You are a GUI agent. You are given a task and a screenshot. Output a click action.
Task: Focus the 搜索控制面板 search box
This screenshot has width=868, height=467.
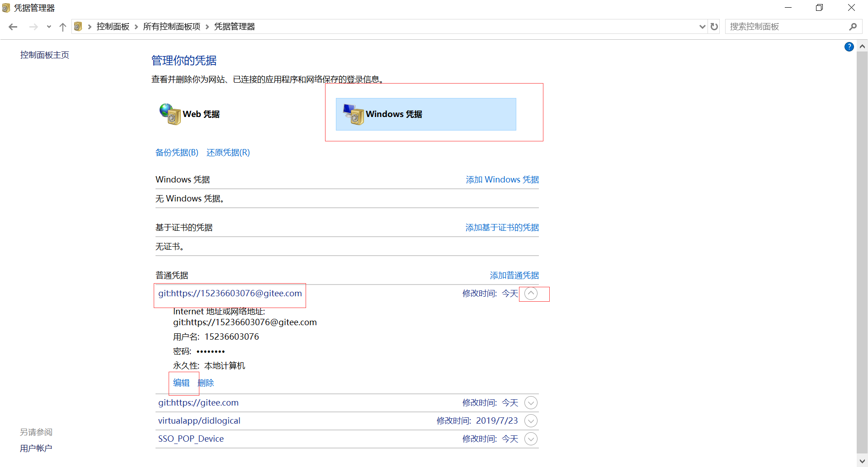(x=787, y=27)
